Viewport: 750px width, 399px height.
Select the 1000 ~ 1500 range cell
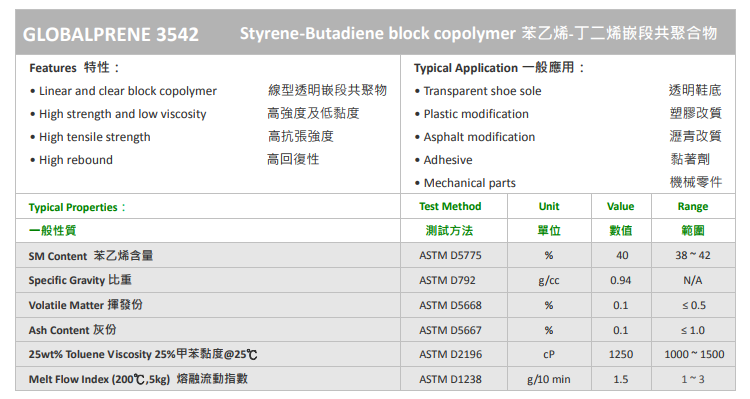tap(694, 355)
